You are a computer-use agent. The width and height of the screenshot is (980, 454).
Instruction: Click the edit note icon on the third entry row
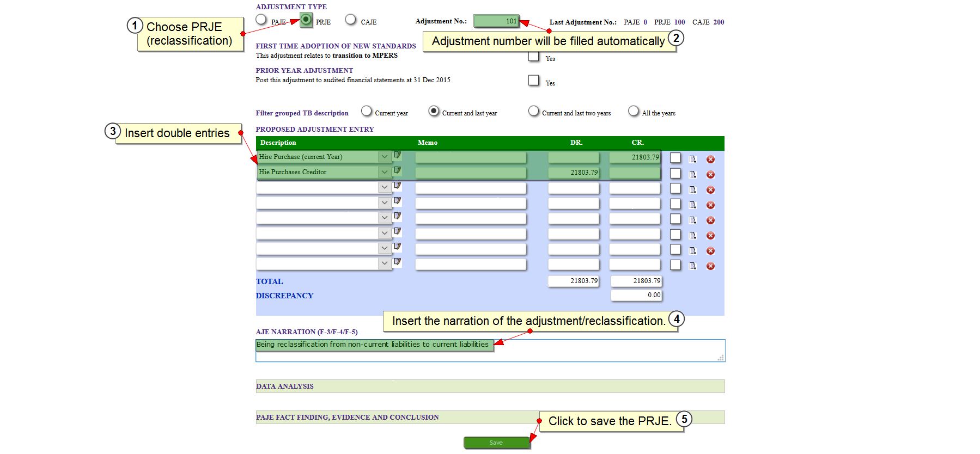[x=398, y=186]
